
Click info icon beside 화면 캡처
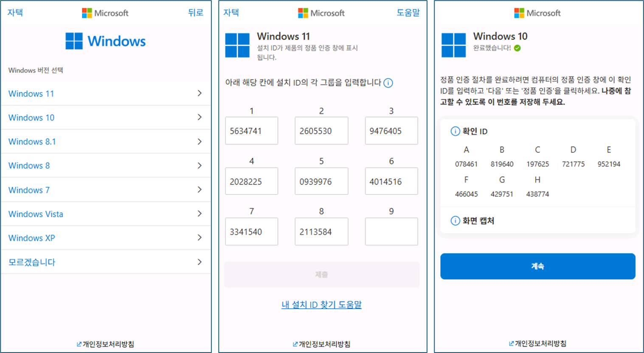[455, 220]
